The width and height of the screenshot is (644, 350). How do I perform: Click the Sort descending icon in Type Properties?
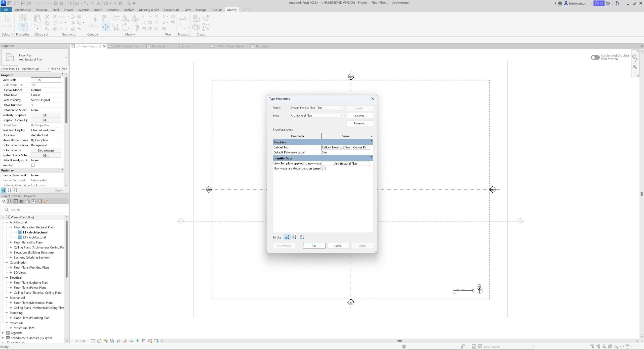coord(302,237)
